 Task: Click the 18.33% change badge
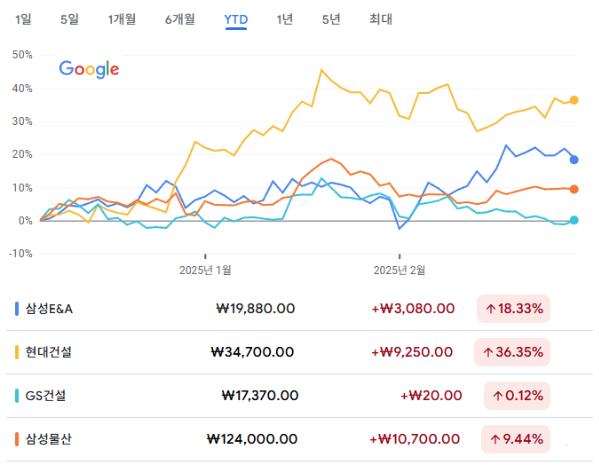click(514, 309)
